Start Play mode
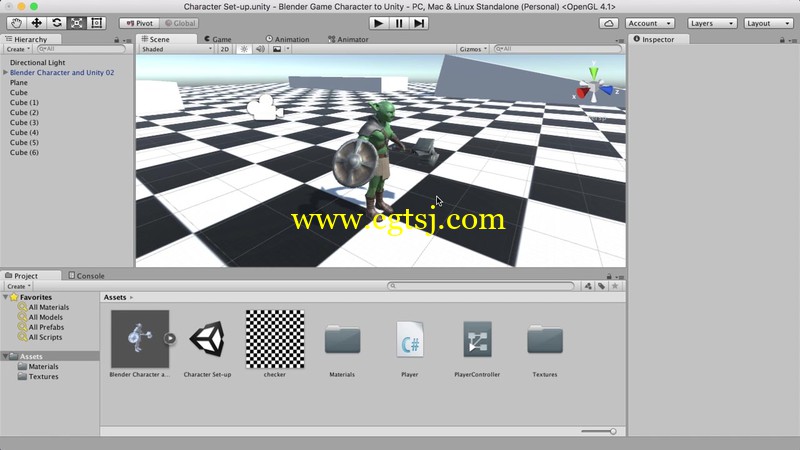The image size is (800, 450). click(378, 23)
